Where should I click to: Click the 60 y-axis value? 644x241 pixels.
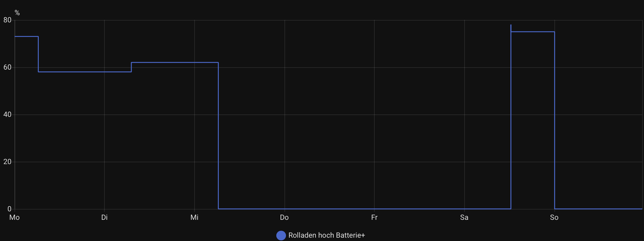[x=7, y=67]
